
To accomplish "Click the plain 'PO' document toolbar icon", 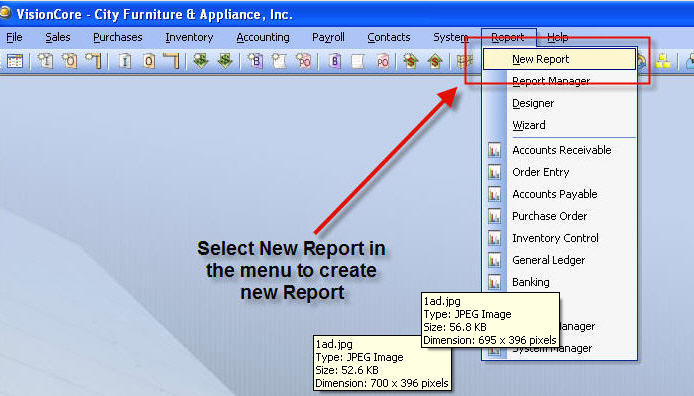I will click(382, 61).
